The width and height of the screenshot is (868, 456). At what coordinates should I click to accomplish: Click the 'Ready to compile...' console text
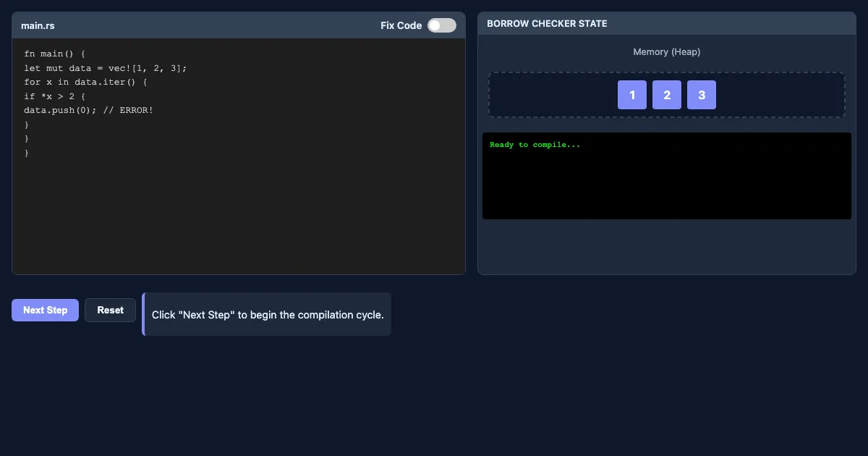coord(535,145)
